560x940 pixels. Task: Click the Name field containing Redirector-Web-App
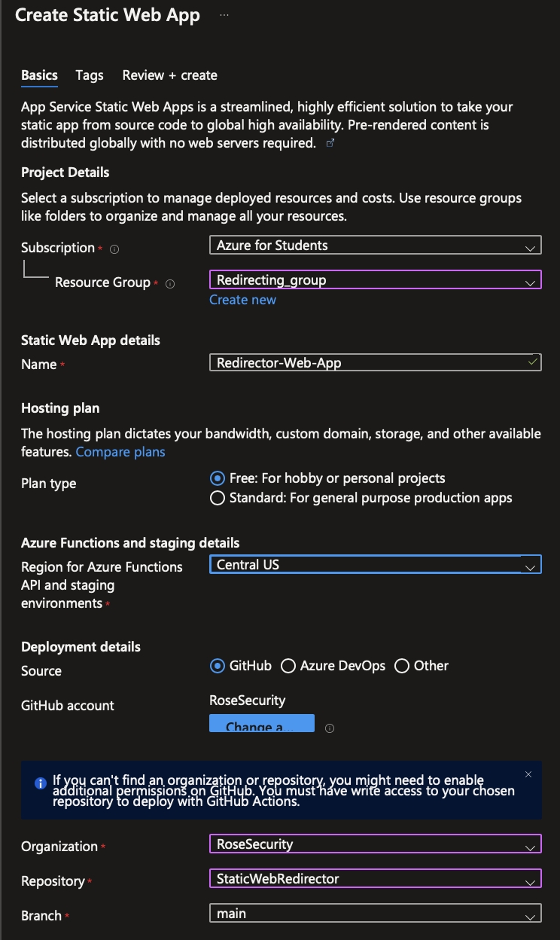369,363
